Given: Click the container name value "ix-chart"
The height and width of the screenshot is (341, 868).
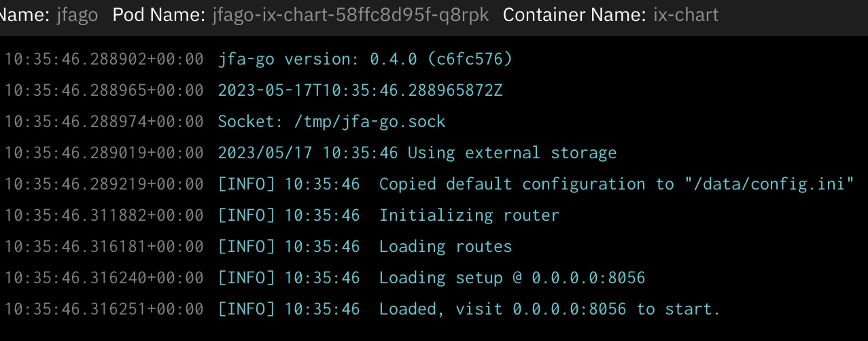Looking at the screenshot, I should point(685,15).
